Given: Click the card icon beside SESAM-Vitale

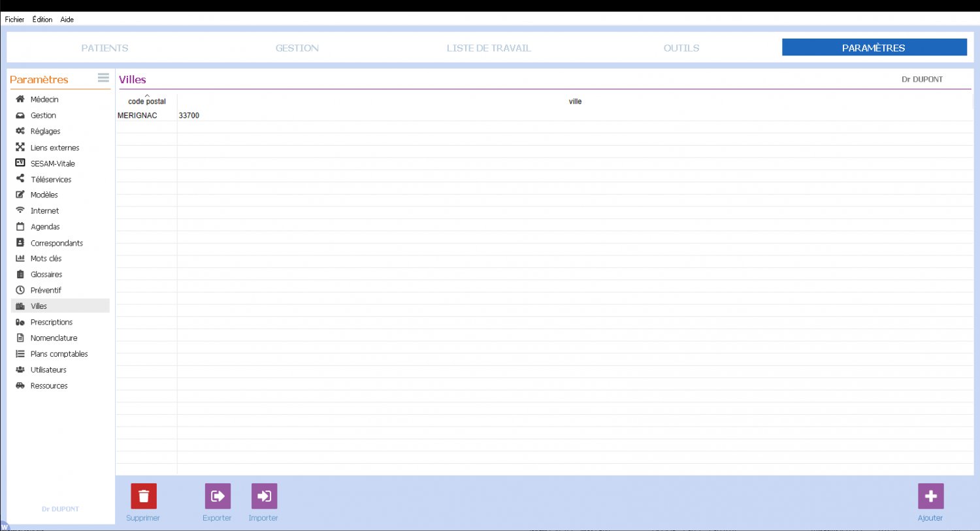Looking at the screenshot, I should point(20,163).
